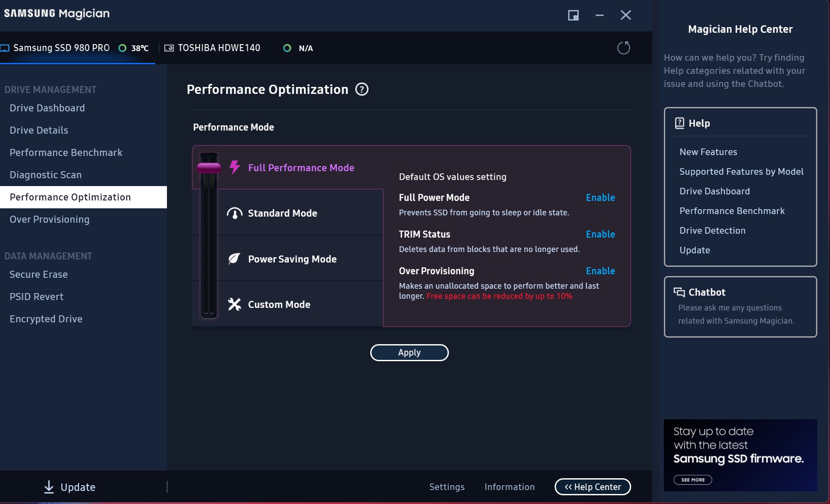Viewport: 830px width, 504px height.
Task: Collapse the Help Center panel
Action: 592,487
